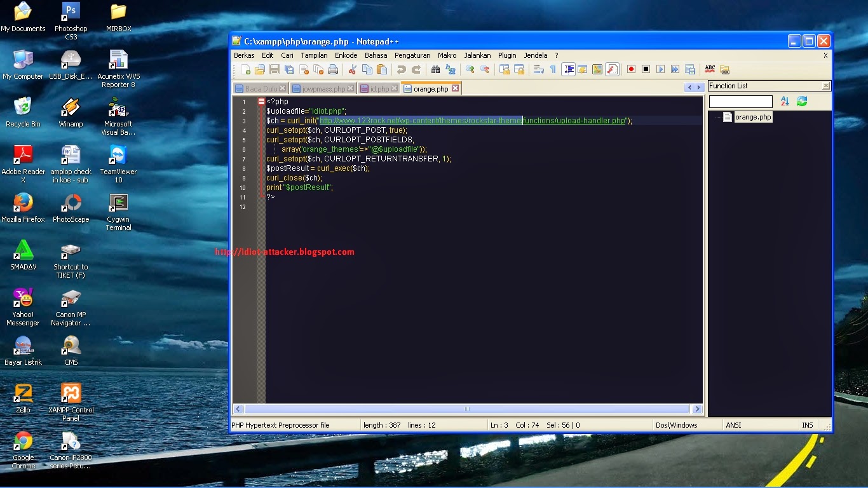Click the ANSI encoding status bar entry
This screenshot has width=868, height=488.
(x=733, y=425)
